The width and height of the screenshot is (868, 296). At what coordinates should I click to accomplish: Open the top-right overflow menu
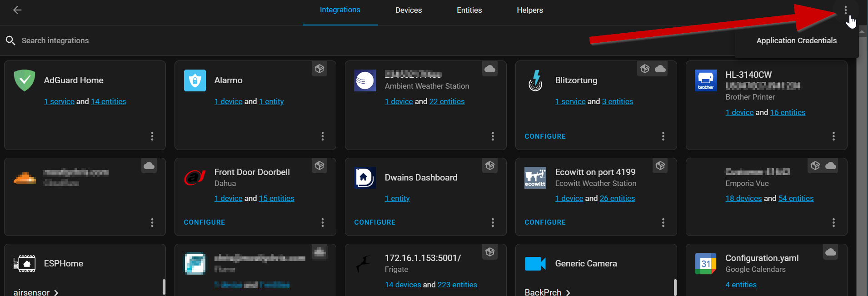845,10
